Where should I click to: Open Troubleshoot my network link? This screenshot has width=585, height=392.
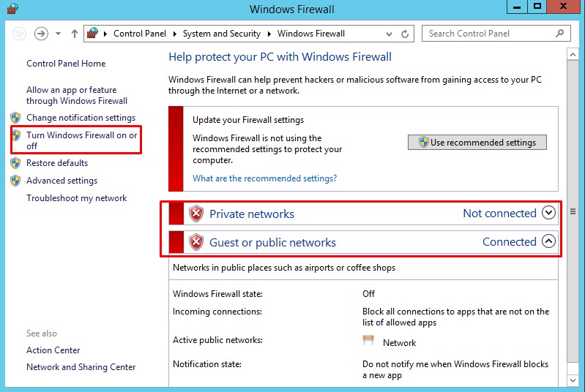[76, 198]
